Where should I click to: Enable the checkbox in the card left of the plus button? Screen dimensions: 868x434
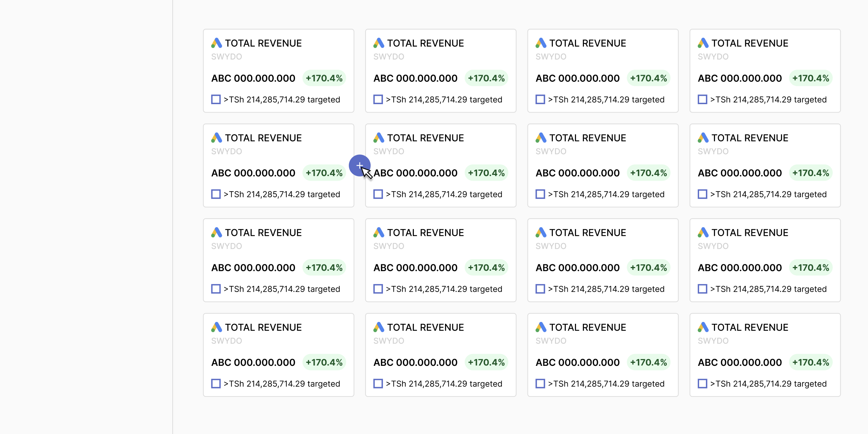pos(216,194)
